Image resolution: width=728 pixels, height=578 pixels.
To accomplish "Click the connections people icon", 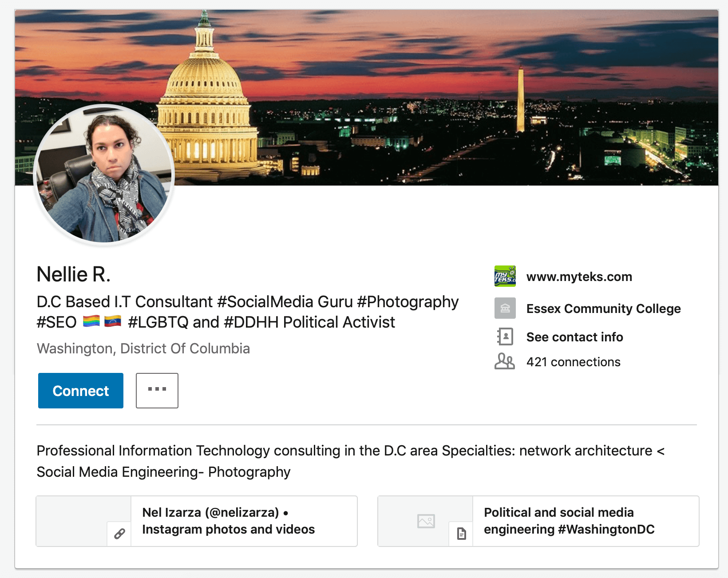I will (x=505, y=361).
